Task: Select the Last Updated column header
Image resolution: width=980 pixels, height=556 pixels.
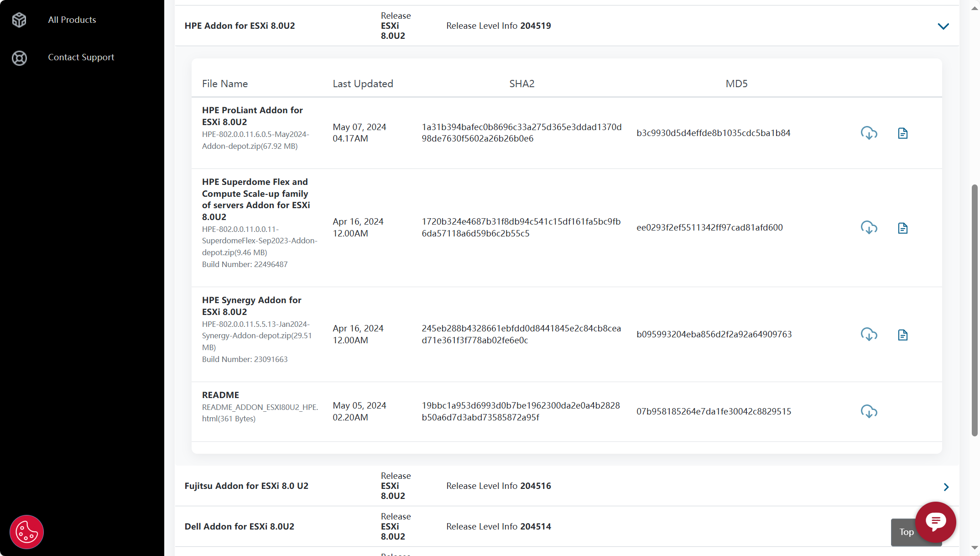Action: (x=363, y=84)
